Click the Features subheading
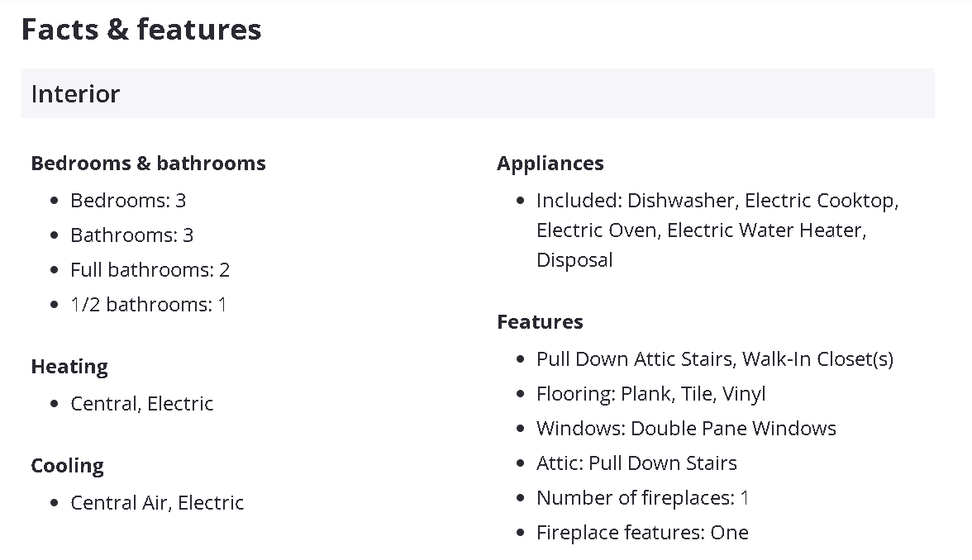Image resolution: width=972 pixels, height=560 pixels. (x=540, y=321)
